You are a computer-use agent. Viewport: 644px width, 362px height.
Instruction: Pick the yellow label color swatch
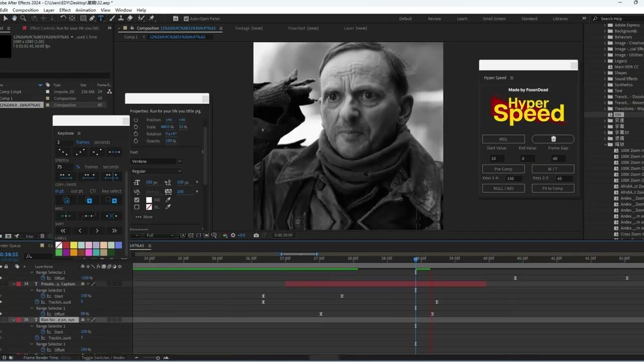(73, 245)
